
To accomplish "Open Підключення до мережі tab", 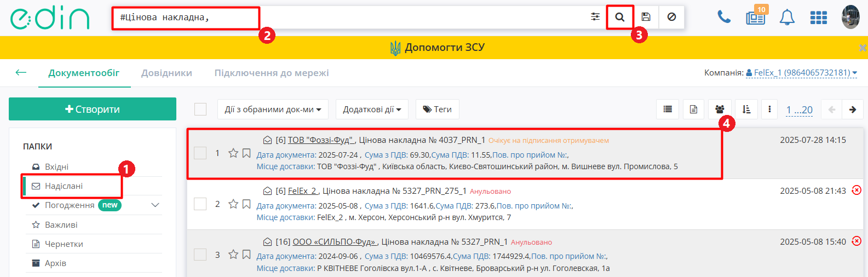I will coord(272,73).
